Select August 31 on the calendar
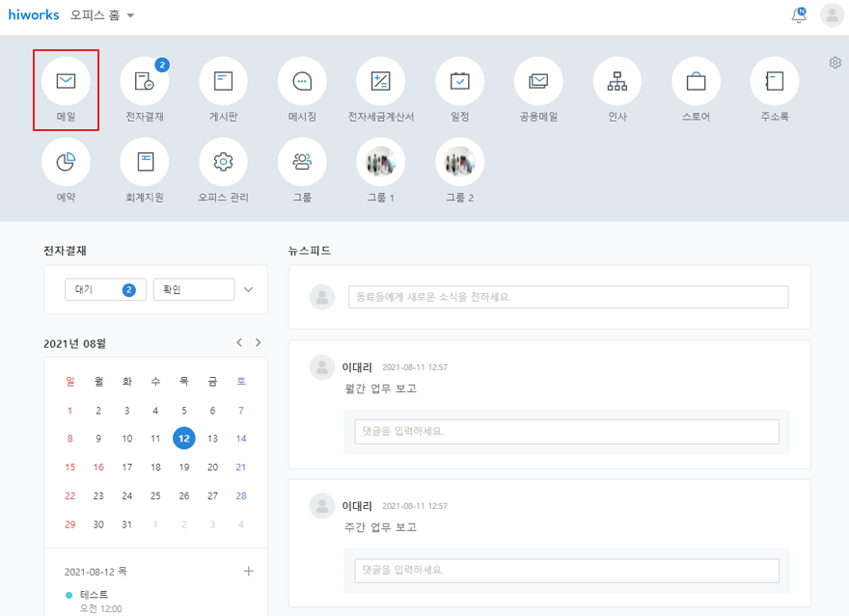849x616 pixels. tap(126, 524)
